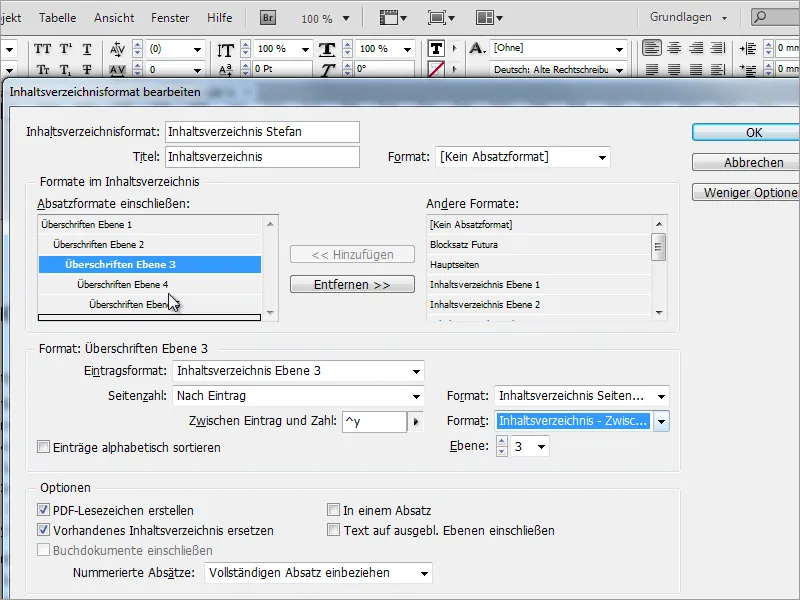Uncheck PDF-Lesezeichen erstellen
The width and height of the screenshot is (800, 600).
click(x=43, y=510)
